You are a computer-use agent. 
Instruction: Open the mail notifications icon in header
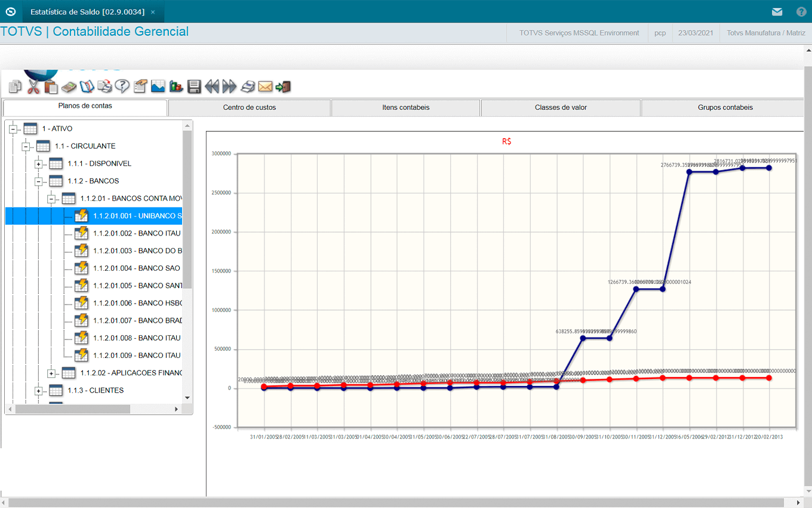777,11
